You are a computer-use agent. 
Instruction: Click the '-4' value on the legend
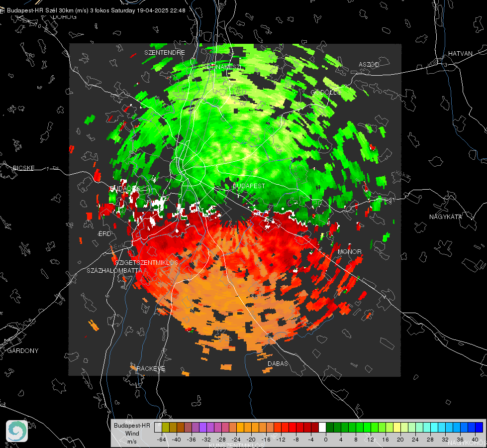[311, 440]
